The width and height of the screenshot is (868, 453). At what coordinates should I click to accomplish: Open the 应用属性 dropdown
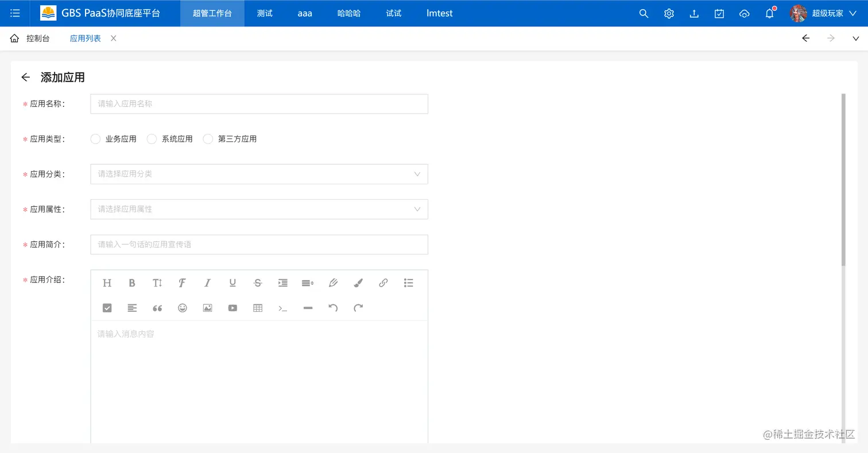tap(259, 209)
